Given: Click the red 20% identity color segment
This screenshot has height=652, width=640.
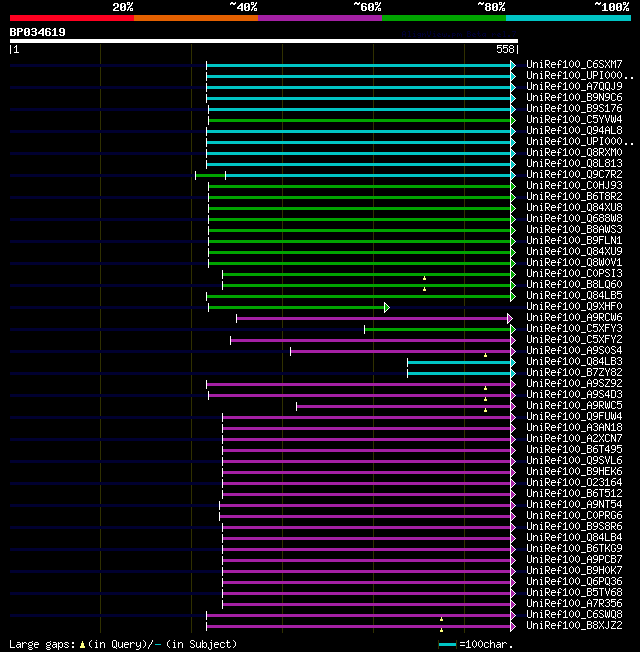Looking at the screenshot, I should pyautogui.click(x=72, y=18).
